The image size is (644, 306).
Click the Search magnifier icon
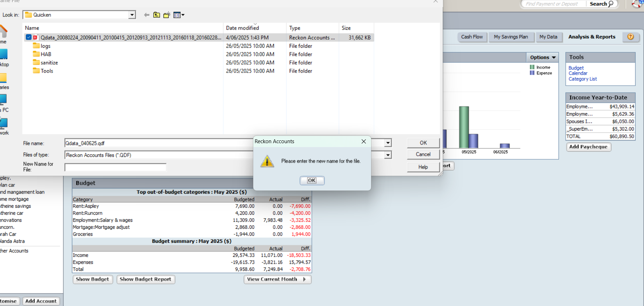pyautogui.click(x=611, y=4)
